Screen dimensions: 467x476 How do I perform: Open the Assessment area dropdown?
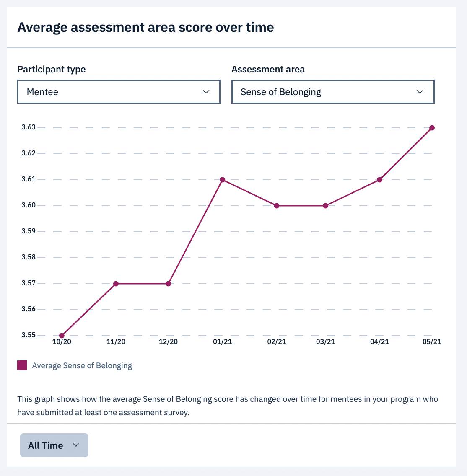[332, 92]
